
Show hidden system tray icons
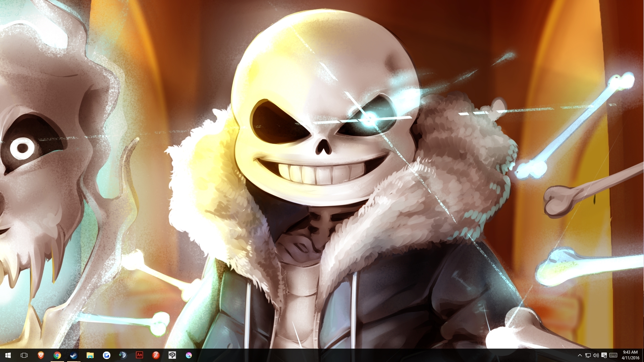coord(580,355)
